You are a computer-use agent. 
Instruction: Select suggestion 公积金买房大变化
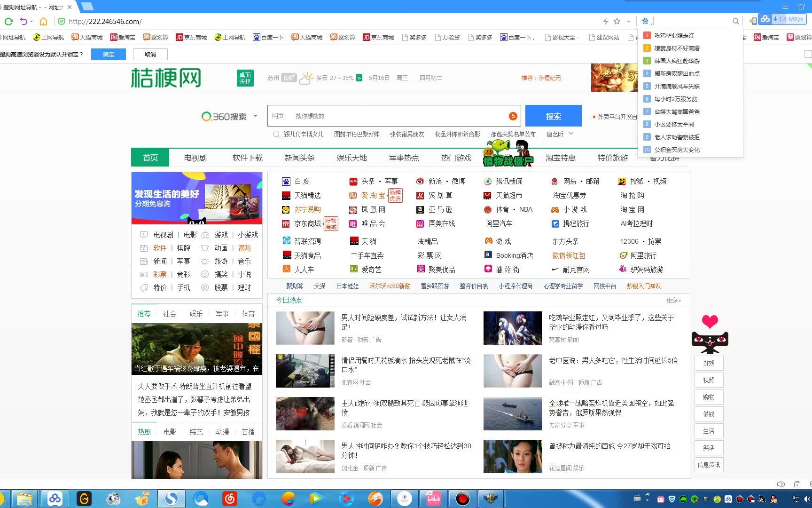[x=677, y=150]
